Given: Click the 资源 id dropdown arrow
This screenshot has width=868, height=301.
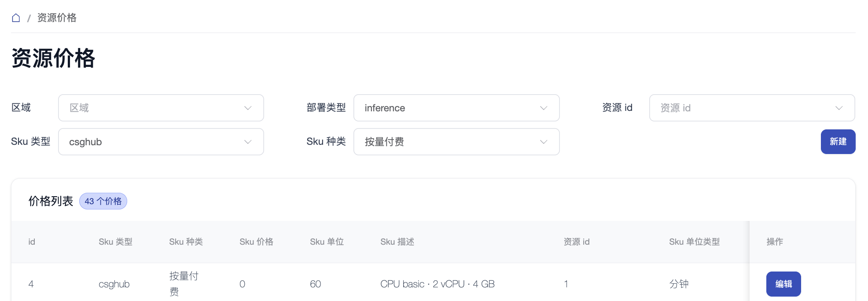Looking at the screenshot, I should (x=839, y=108).
